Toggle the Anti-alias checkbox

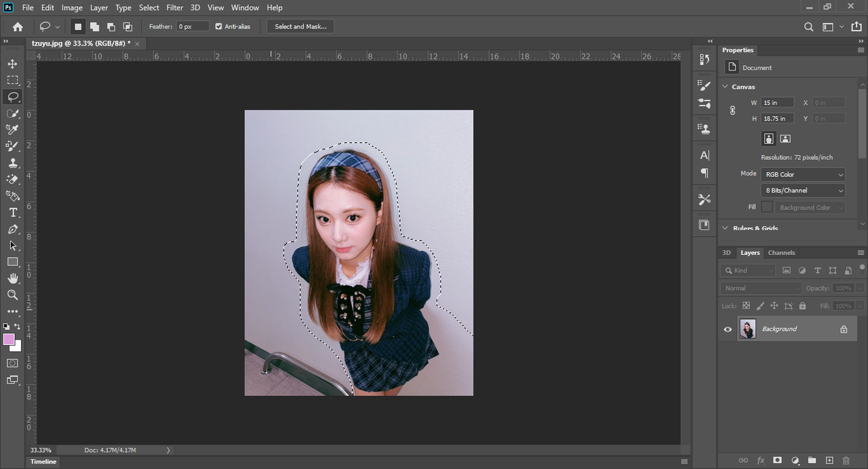tap(218, 26)
